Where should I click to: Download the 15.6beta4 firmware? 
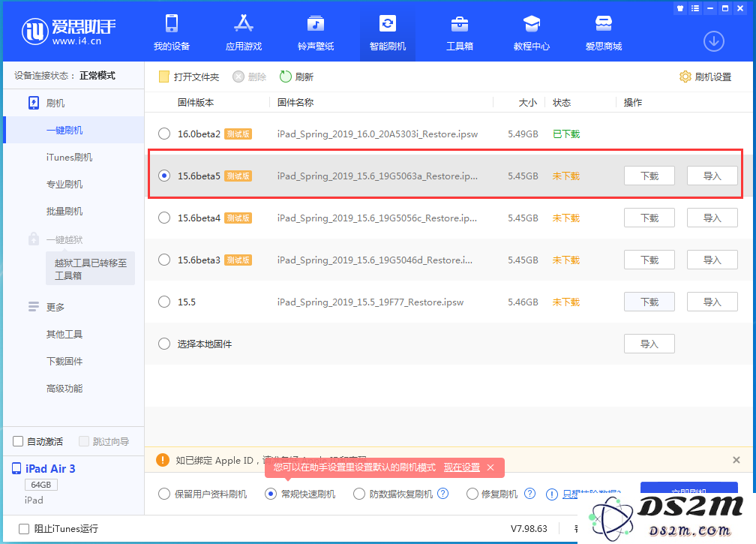[649, 218]
